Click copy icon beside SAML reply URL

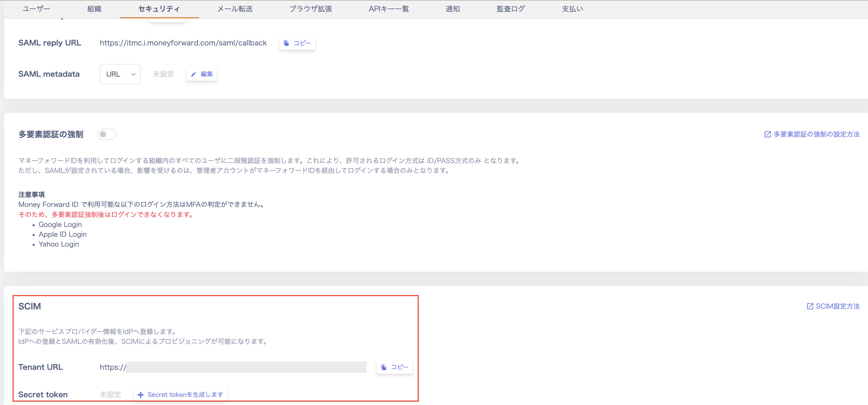[x=286, y=43]
